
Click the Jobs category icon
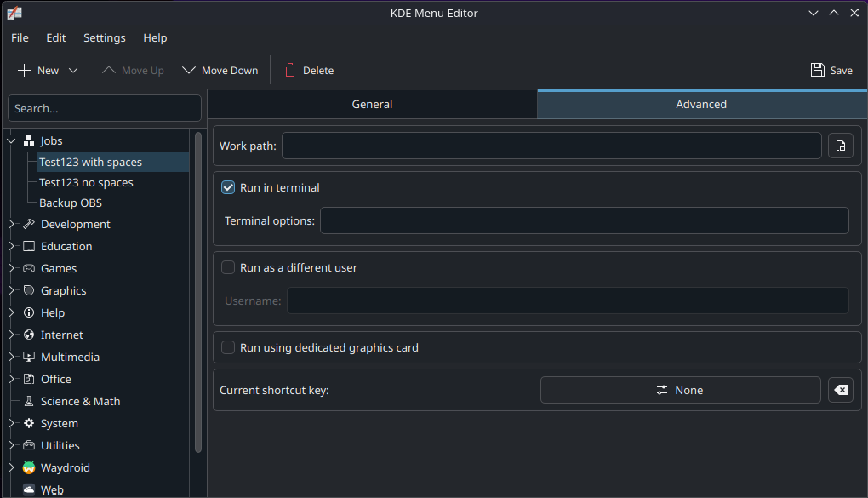29,140
